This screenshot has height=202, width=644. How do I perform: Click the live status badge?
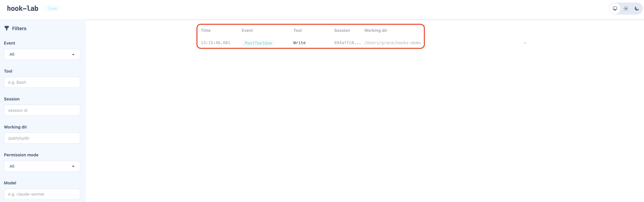click(52, 8)
